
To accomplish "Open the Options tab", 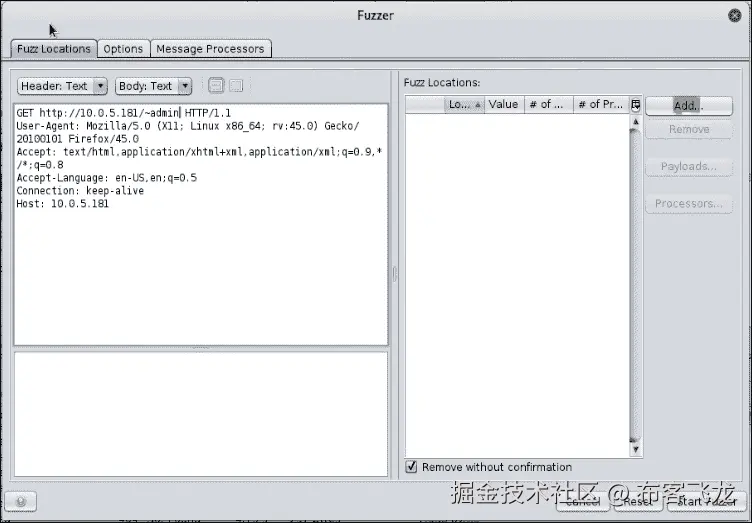I will tap(123, 49).
